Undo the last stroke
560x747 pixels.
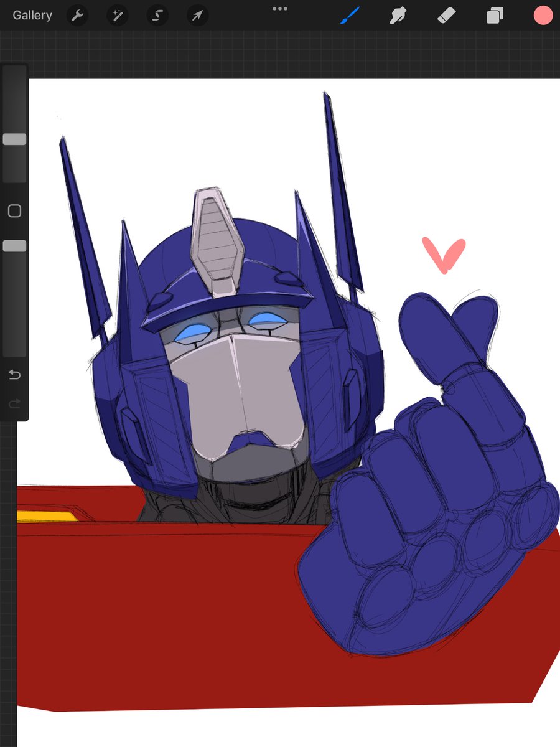point(14,374)
